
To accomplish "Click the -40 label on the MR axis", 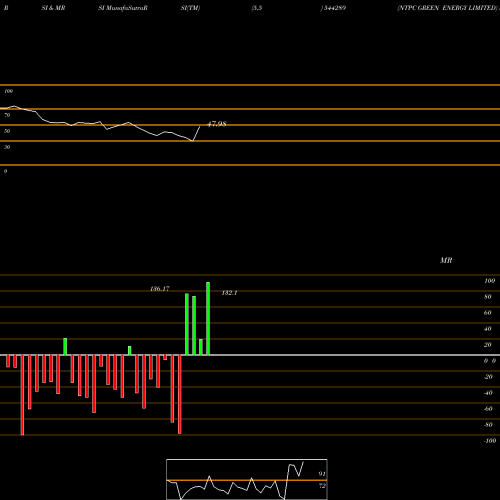I will tap(488, 393).
